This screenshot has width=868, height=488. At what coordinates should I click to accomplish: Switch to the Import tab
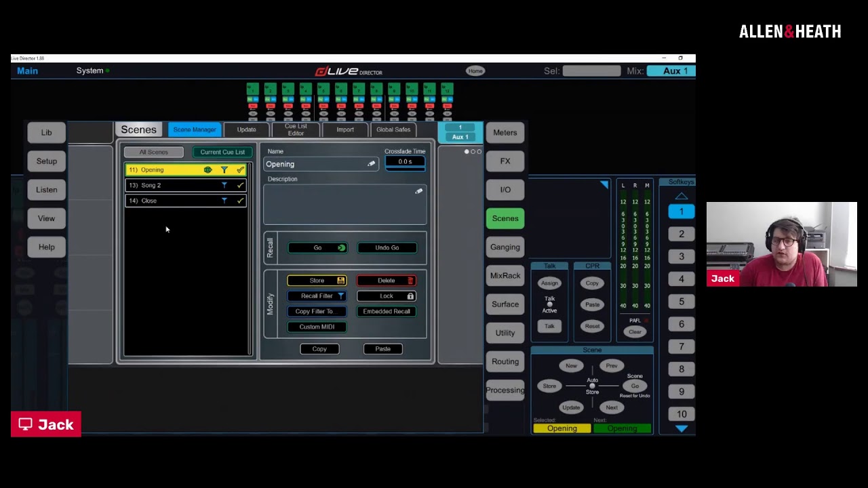click(345, 129)
